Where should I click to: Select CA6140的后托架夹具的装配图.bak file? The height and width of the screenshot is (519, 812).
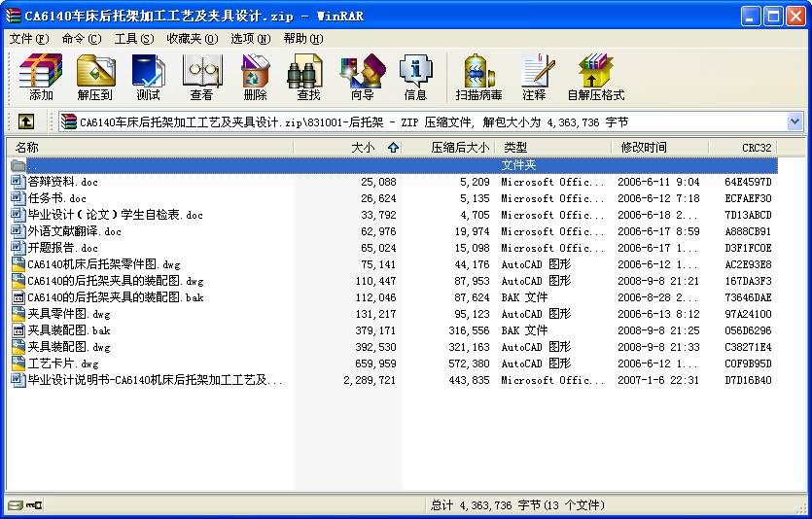[x=115, y=297]
